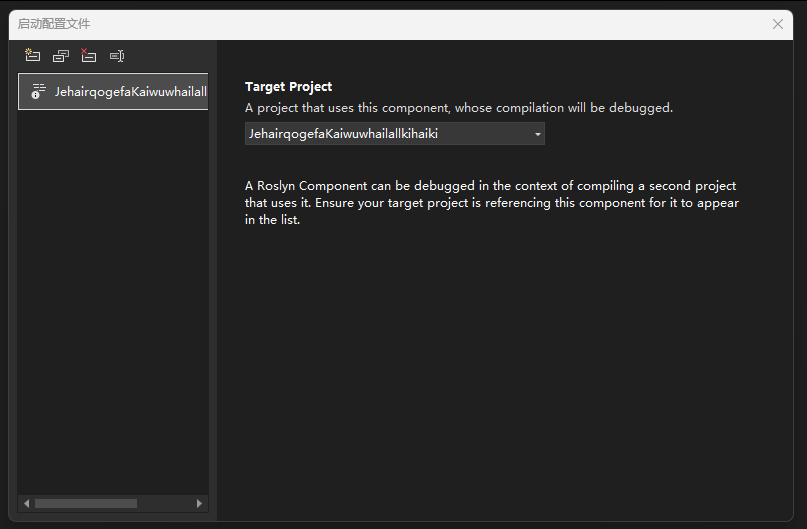Click the profile icon beside JehairqogefaKaiwuwhailall
Viewport: 807px width, 529px height.
pos(38,91)
